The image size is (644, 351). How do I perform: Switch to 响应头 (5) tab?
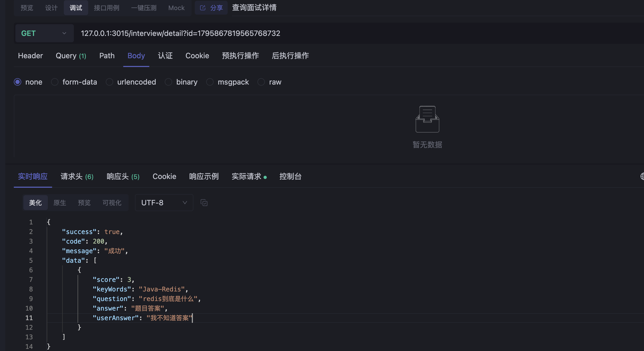pos(124,176)
